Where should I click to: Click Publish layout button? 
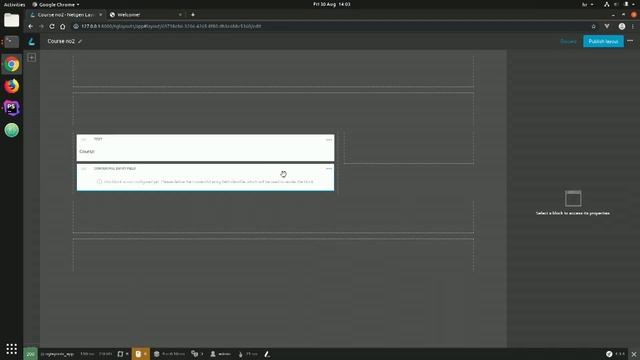point(603,41)
